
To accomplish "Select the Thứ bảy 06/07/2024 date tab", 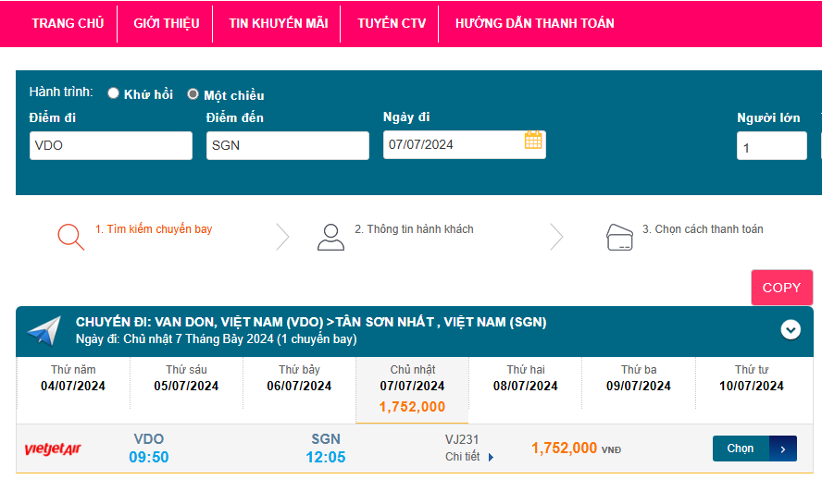I will coord(299,378).
